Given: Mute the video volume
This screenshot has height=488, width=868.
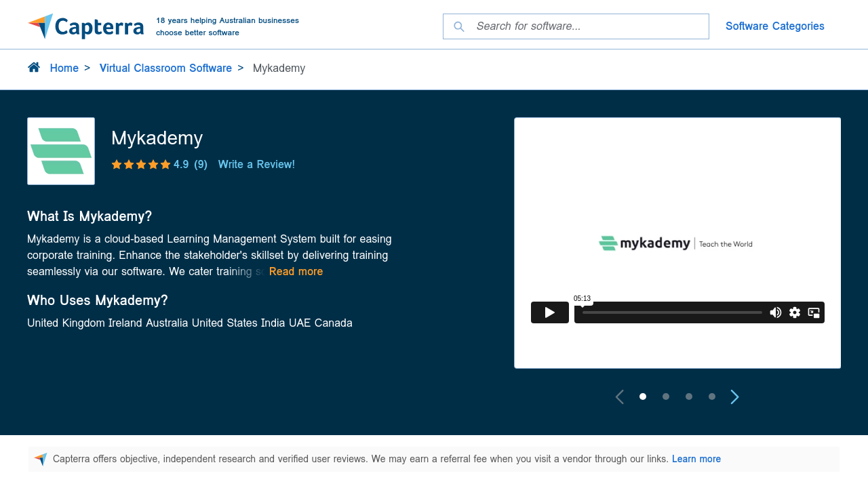Looking at the screenshot, I should coord(775,312).
